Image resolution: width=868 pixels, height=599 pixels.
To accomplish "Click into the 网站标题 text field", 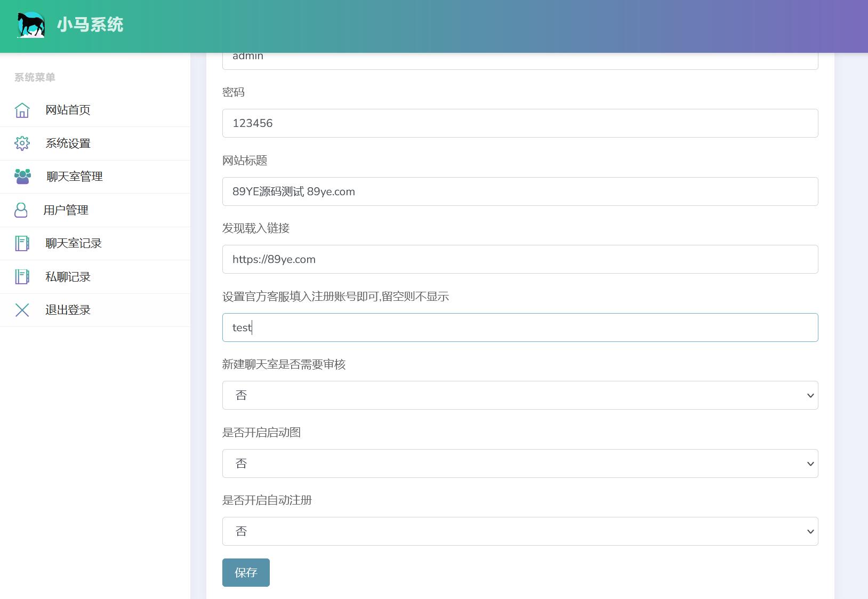I will click(x=520, y=191).
